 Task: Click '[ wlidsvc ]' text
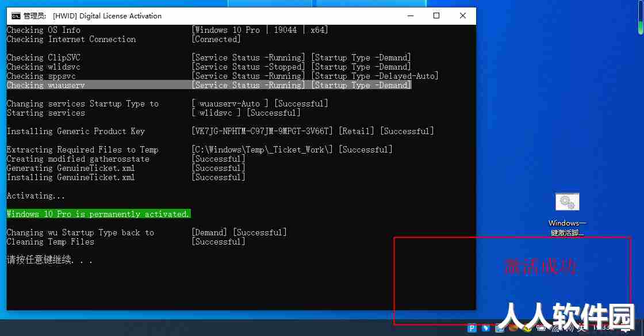pos(216,113)
